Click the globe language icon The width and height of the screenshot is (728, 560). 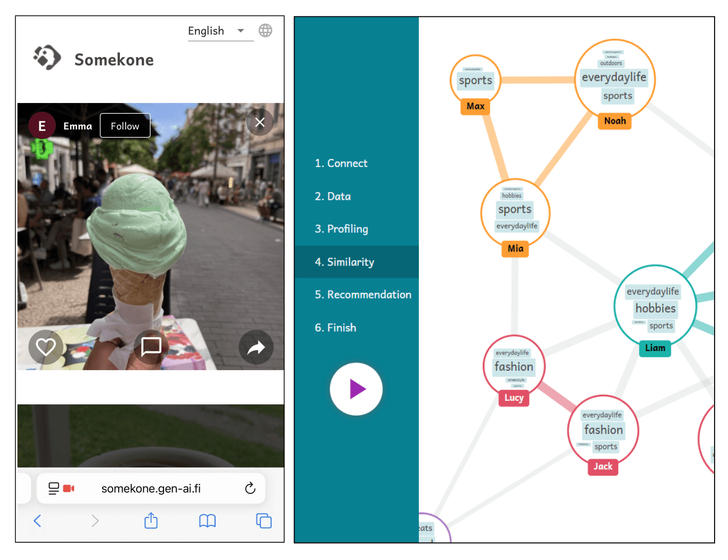pyautogui.click(x=265, y=30)
